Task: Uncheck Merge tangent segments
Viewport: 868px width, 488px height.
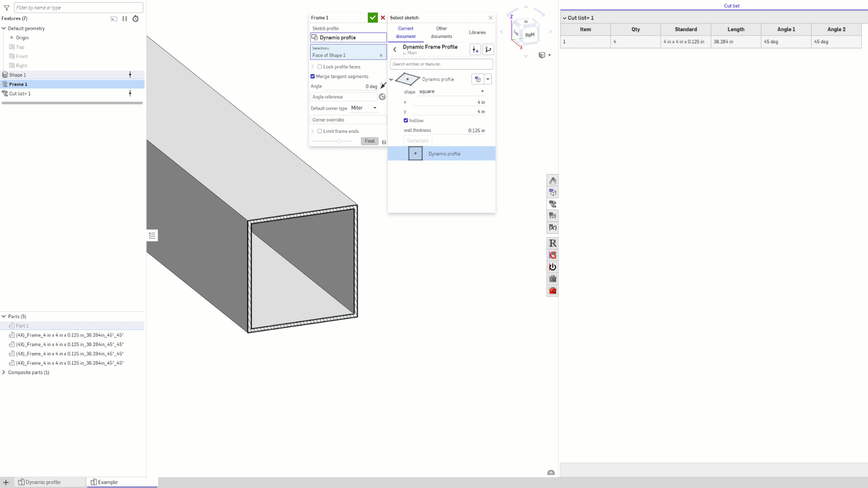Action: 312,76
